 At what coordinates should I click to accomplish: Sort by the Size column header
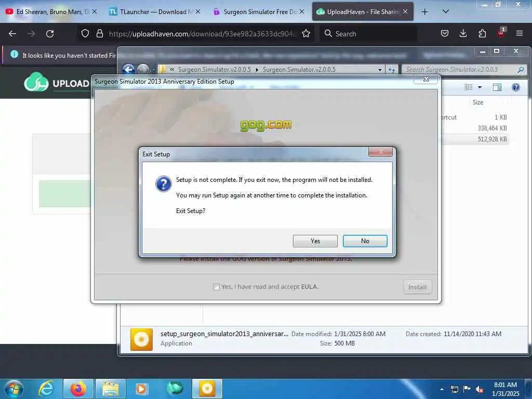pos(478,102)
